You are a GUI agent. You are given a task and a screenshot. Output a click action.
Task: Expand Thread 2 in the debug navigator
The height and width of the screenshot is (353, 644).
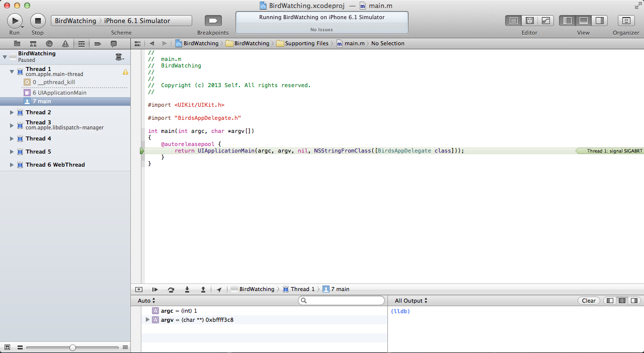12,112
